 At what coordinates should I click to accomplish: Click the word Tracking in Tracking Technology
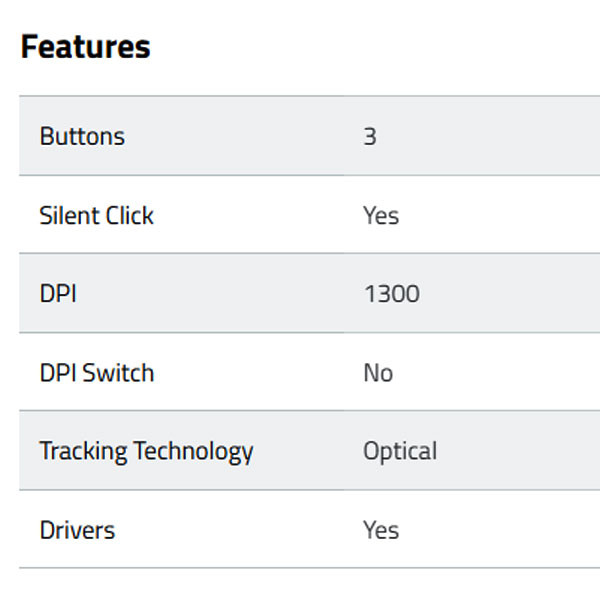[x=83, y=451]
